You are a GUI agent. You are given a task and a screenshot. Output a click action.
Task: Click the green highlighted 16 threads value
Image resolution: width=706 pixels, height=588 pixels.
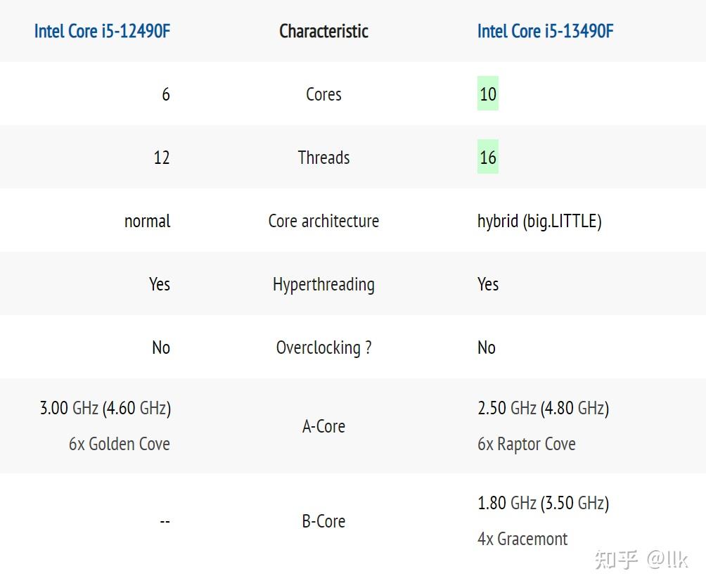488,158
